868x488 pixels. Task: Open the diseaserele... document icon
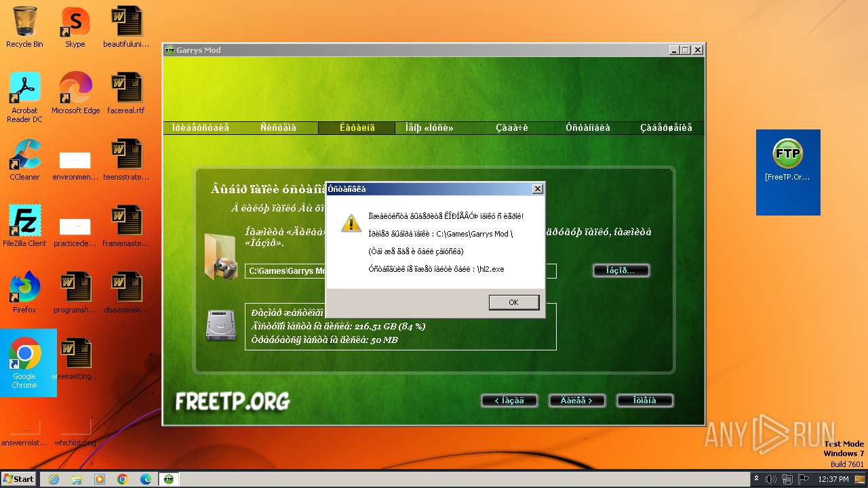pyautogui.click(x=126, y=293)
